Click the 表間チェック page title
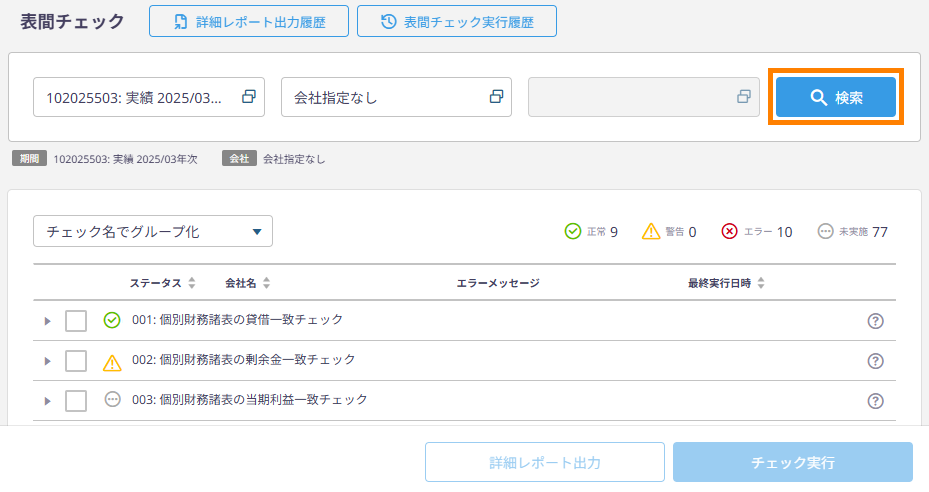929x492 pixels. click(x=72, y=21)
